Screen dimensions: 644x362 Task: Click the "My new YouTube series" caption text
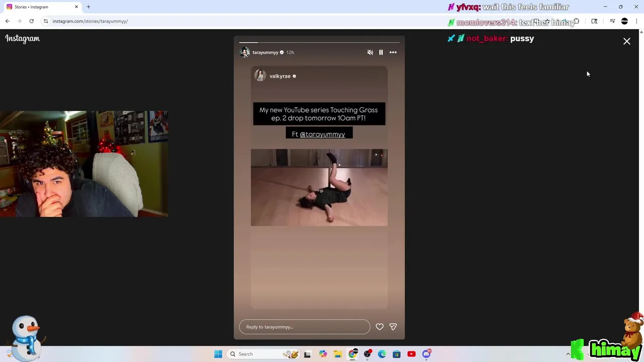pos(319,114)
